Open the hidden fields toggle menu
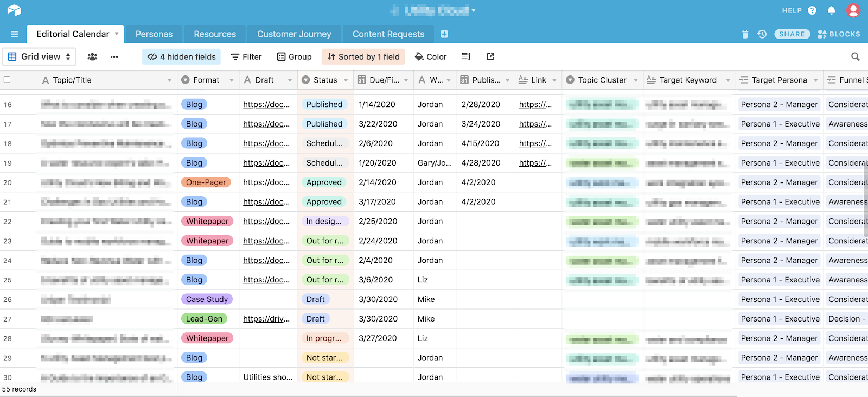868x397 pixels. pos(182,57)
